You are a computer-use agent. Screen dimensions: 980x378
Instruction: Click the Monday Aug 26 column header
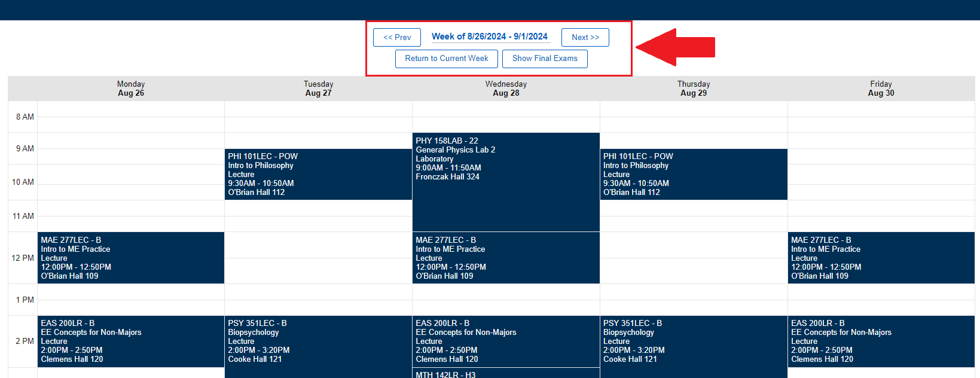(131, 89)
